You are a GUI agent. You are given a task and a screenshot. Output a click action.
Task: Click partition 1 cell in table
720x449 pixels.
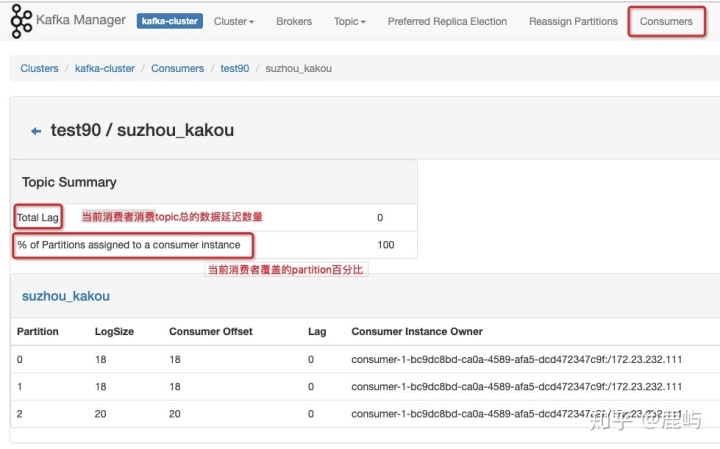coord(20,387)
